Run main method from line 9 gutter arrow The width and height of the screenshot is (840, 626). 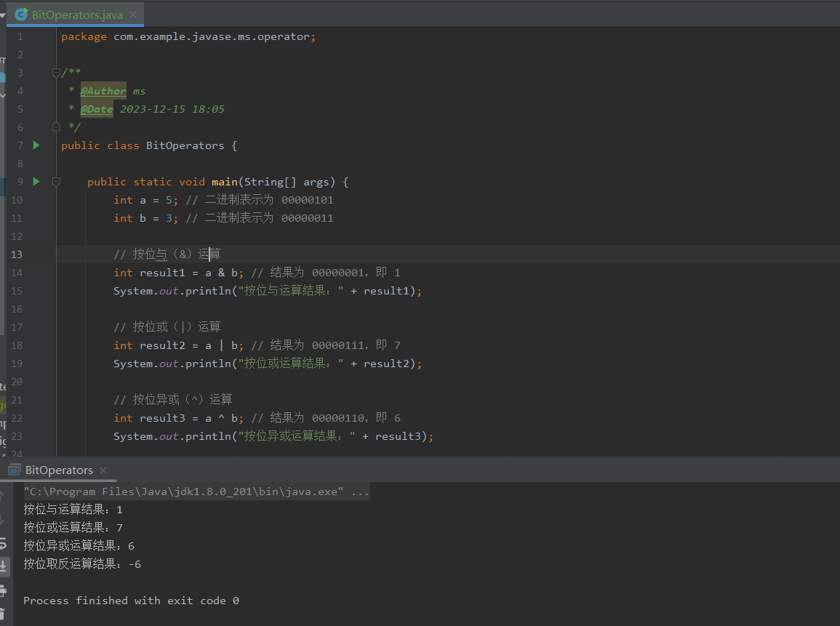[36, 182]
